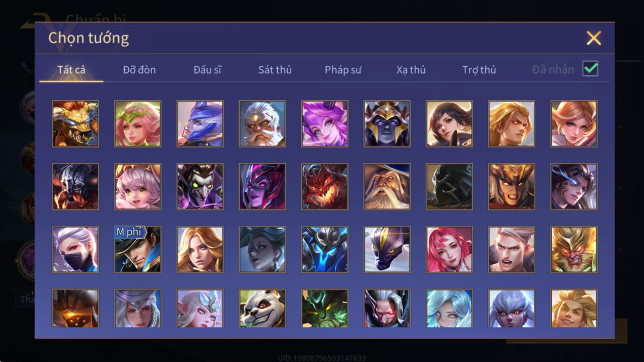The width and height of the screenshot is (644, 362).
Task: Switch to the Xạ thủ tab
Action: [x=411, y=70]
